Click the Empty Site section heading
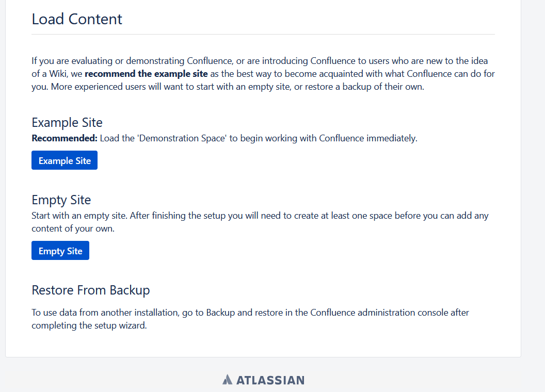Screen dimensions: 545x392 coord(61,200)
